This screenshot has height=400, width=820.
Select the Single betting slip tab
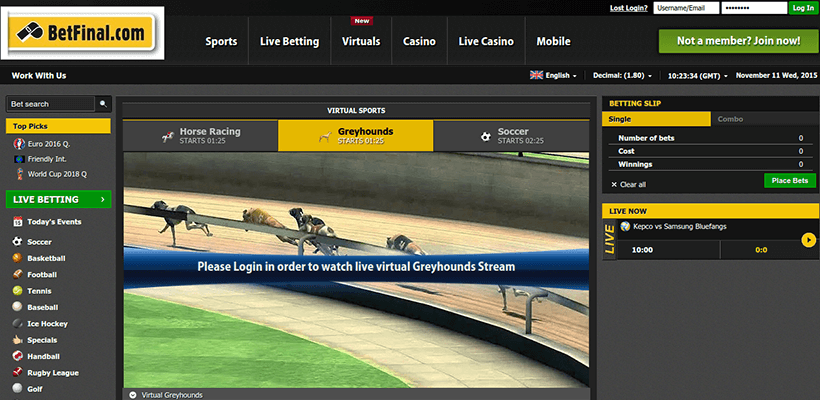click(x=656, y=119)
